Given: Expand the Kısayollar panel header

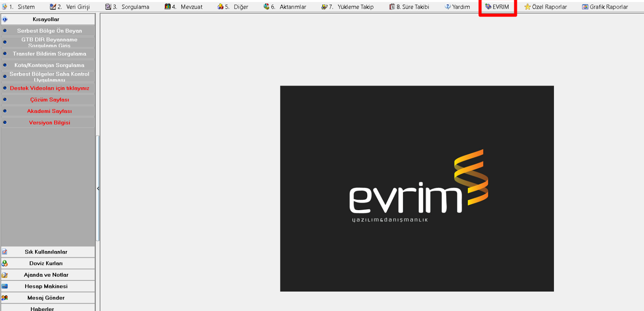Looking at the screenshot, I should 48,19.
